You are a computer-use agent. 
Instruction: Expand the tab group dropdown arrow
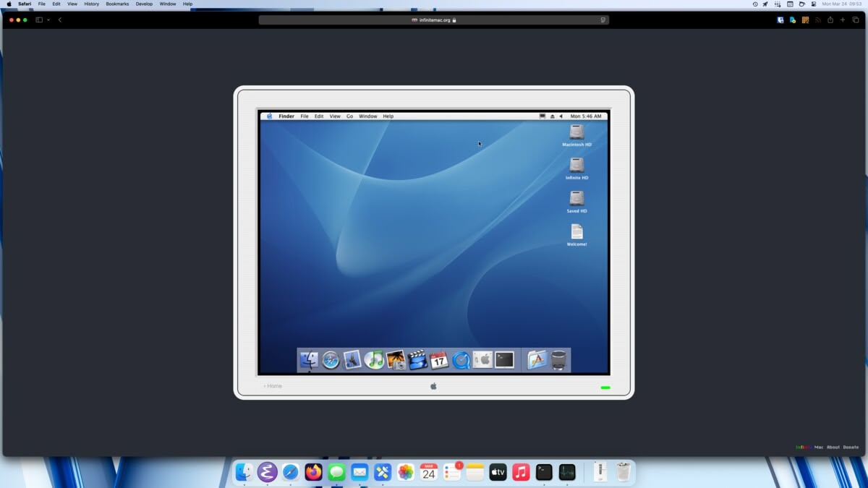pos(48,20)
